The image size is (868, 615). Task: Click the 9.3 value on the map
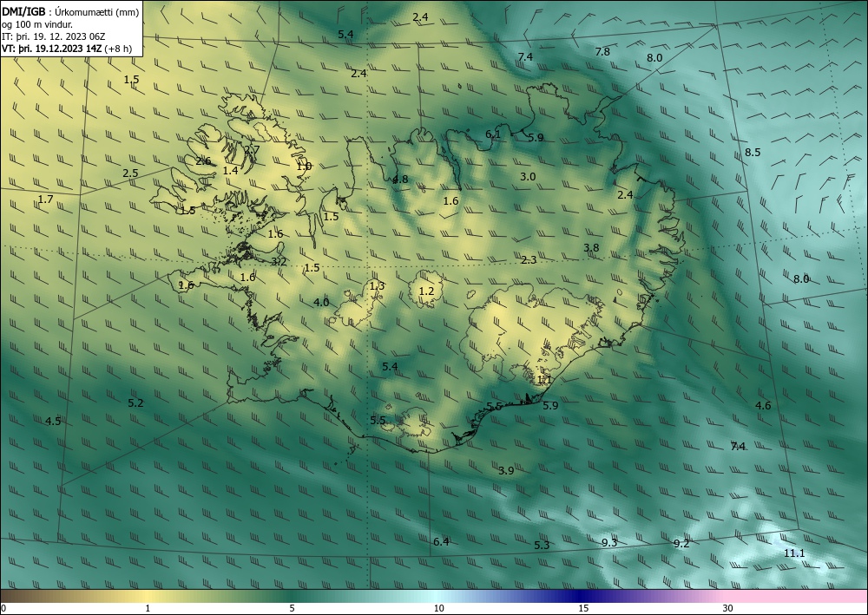click(609, 542)
